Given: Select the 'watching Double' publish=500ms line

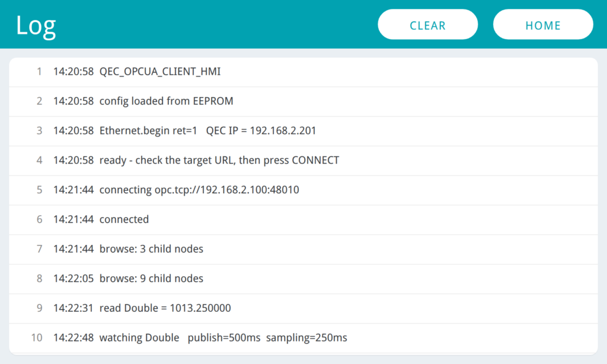Looking at the screenshot, I should pos(303,338).
